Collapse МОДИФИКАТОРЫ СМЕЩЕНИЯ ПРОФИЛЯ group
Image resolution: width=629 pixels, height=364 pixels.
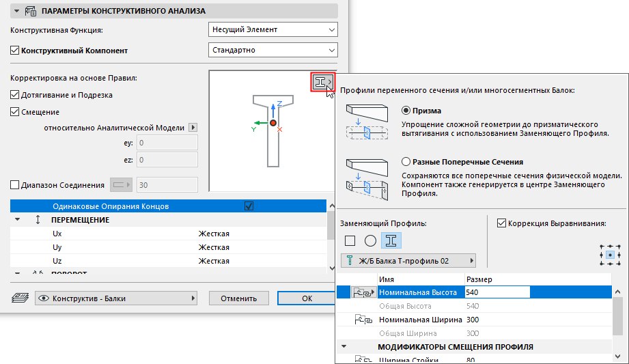344,347
